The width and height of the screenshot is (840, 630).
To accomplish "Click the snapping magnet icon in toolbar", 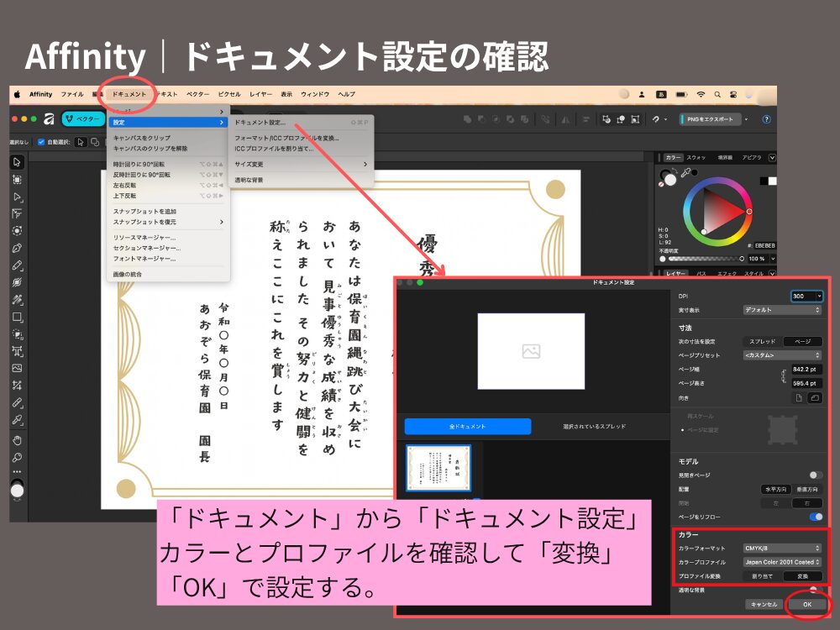I will (x=655, y=119).
